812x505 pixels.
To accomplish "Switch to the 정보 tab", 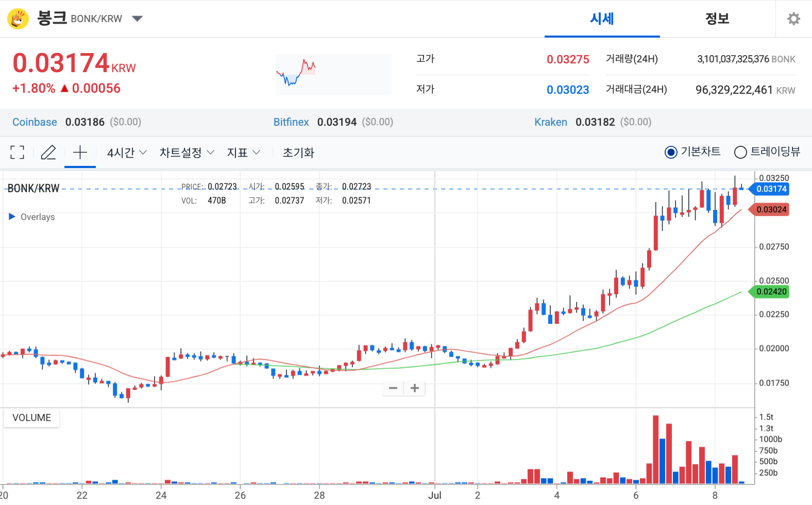I will [x=717, y=19].
